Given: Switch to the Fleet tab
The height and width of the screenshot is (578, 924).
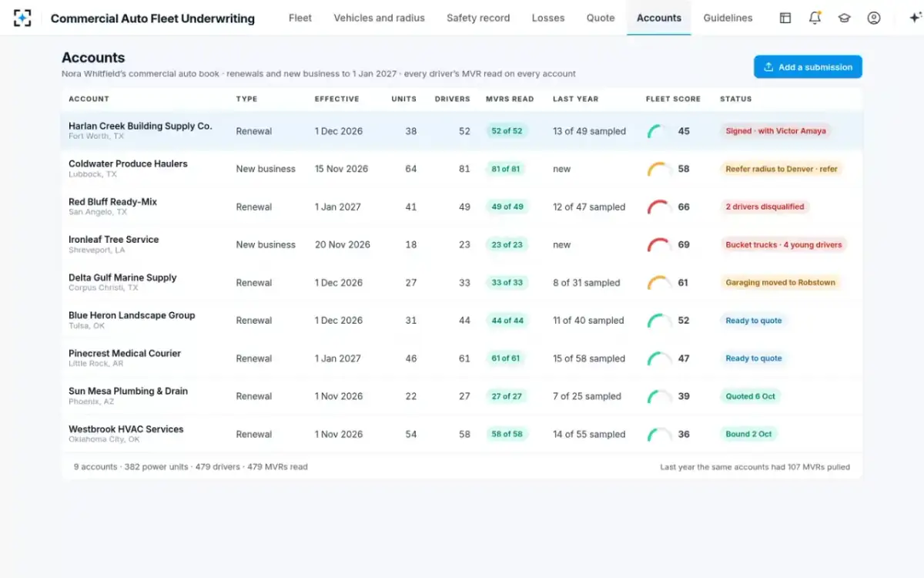Looking at the screenshot, I should coord(300,18).
